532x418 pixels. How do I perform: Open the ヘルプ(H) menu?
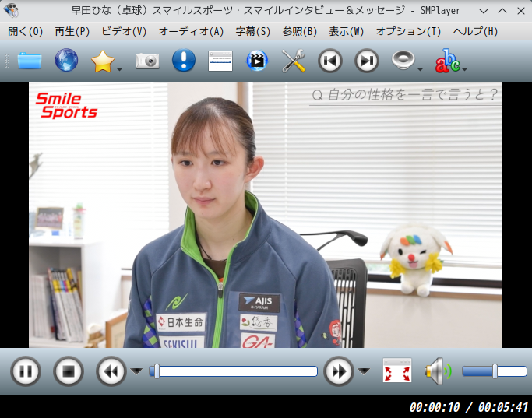click(x=475, y=32)
